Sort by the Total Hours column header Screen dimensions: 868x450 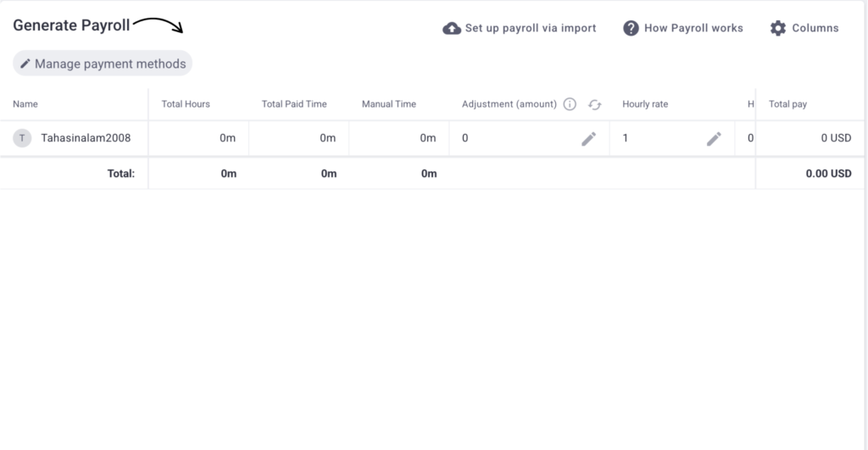click(186, 104)
